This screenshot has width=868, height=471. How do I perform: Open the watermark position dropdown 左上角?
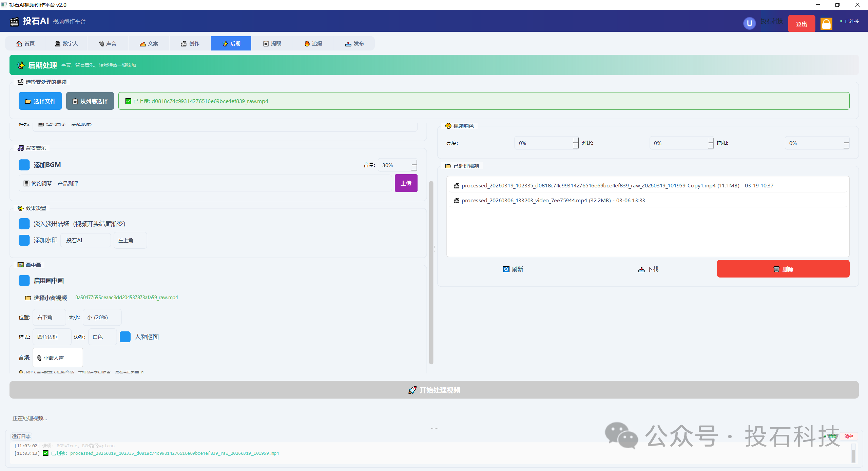pos(130,240)
